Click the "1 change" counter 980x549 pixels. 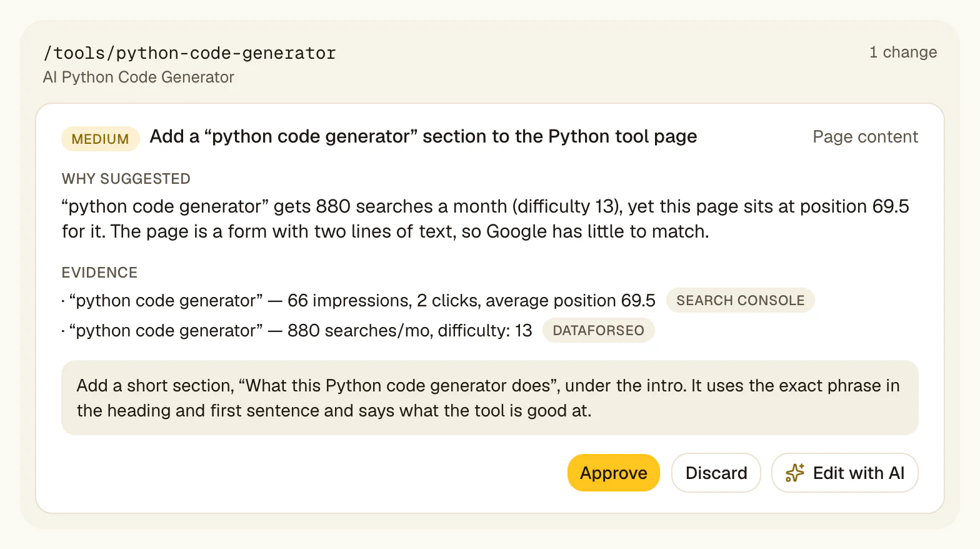pyautogui.click(x=903, y=52)
